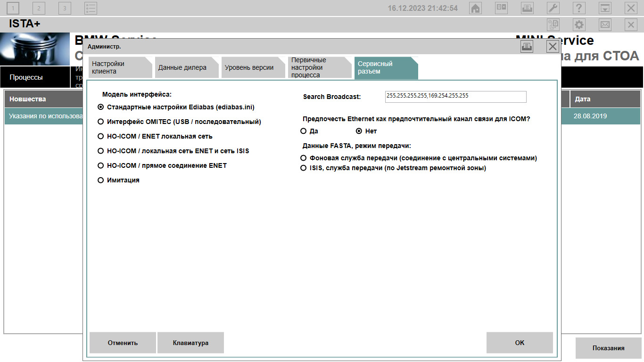Select Интерфейс OMITEC radio option
Screen dimensions: 644x362
point(100,122)
